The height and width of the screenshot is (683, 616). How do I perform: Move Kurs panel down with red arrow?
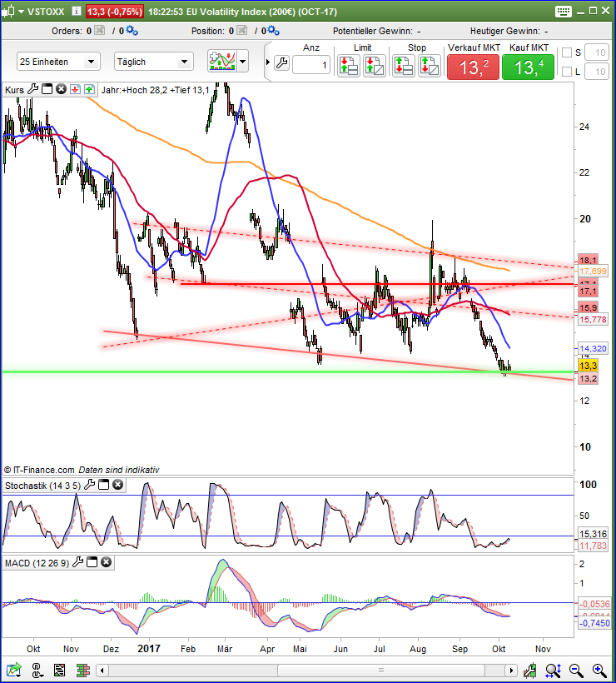coord(75,89)
